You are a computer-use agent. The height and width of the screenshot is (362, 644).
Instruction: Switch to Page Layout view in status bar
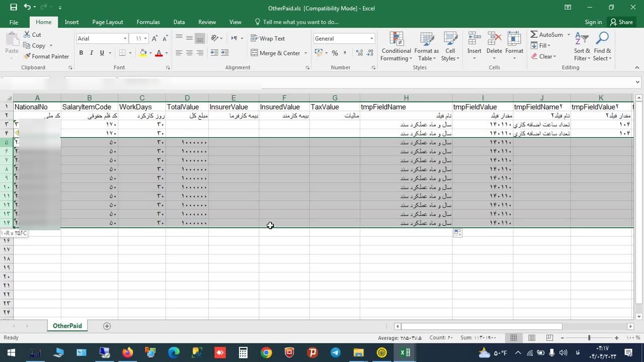coord(532,338)
